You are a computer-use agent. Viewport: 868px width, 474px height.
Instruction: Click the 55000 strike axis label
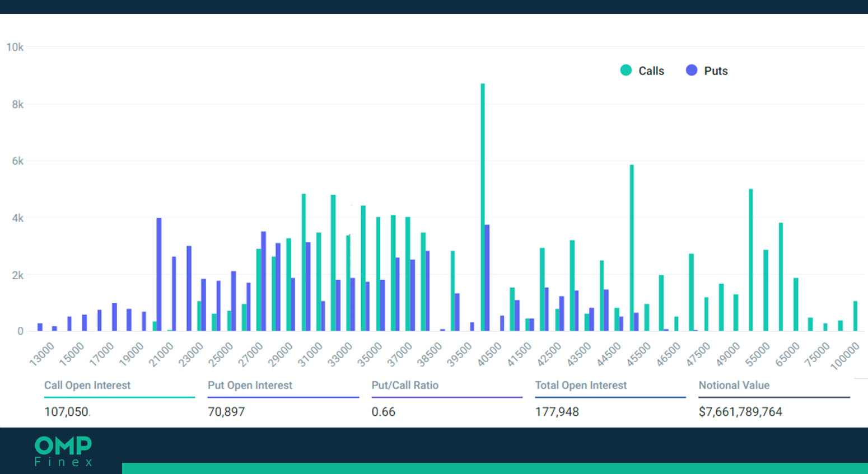[758, 354]
